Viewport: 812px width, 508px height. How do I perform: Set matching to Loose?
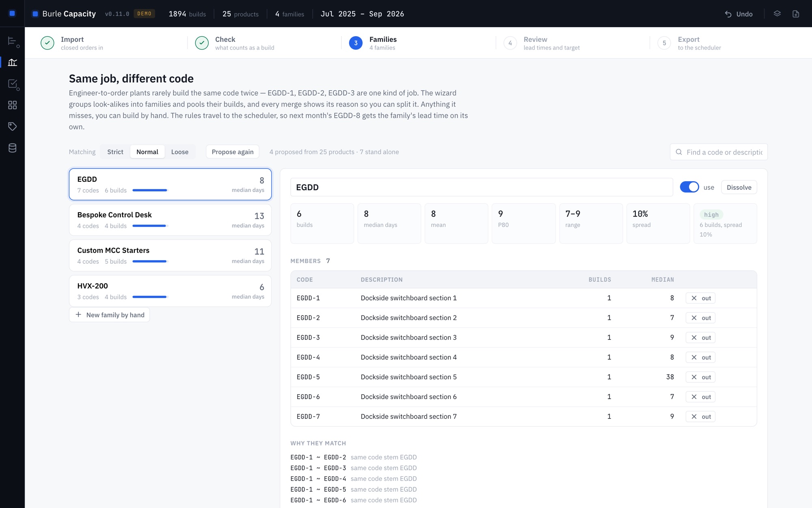[179, 152]
